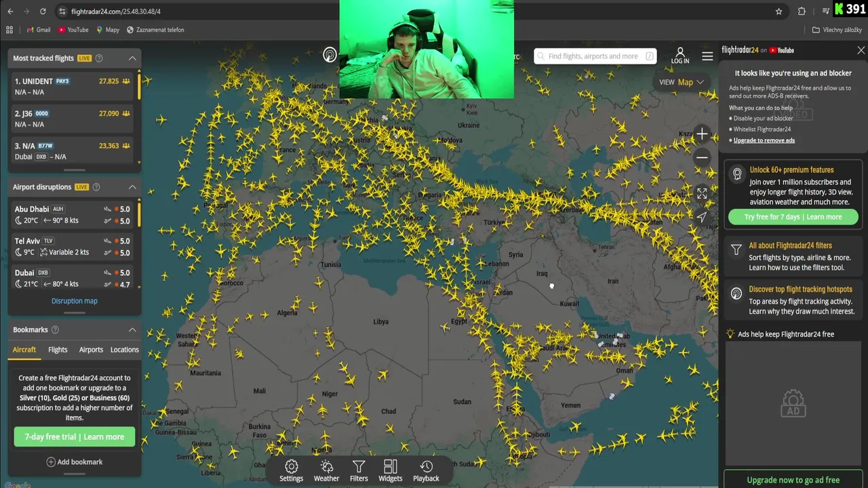This screenshot has width=868, height=488.
Task: Open the Widgets panel tool
Action: click(390, 471)
